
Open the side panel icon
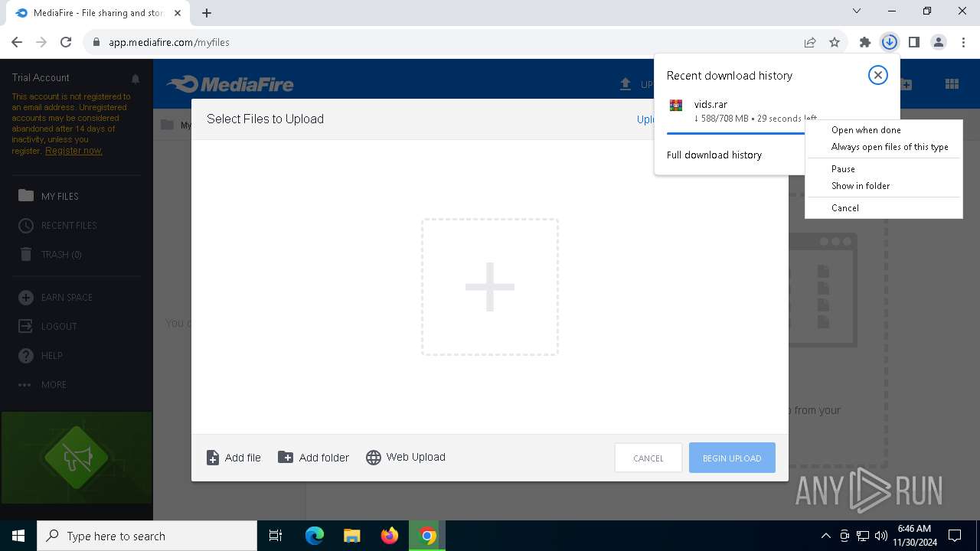point(913,43)
